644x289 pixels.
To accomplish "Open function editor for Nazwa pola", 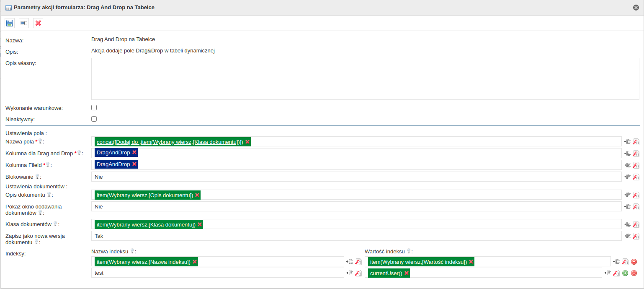I will [636, 142].
